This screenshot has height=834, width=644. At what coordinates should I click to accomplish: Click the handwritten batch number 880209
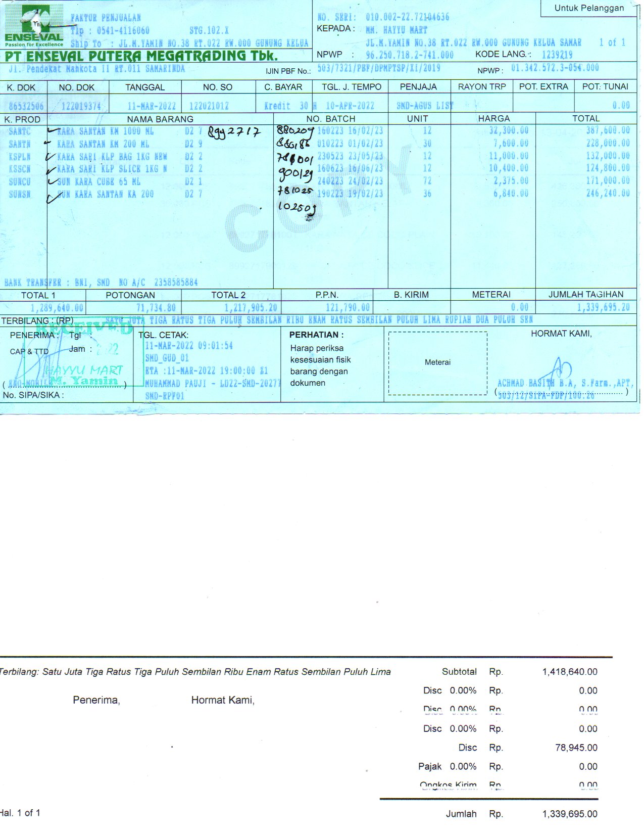click(x=295, y=131)
